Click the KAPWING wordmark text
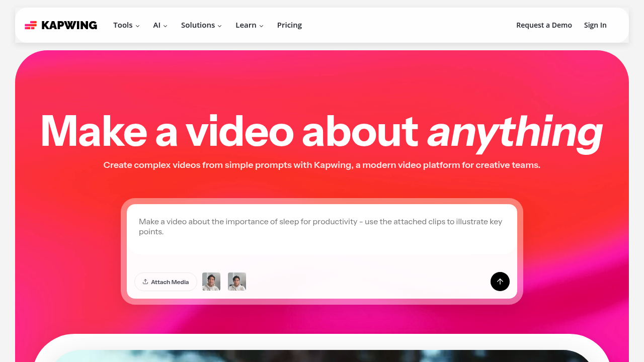644x362 pixels. tap(69, 25)
